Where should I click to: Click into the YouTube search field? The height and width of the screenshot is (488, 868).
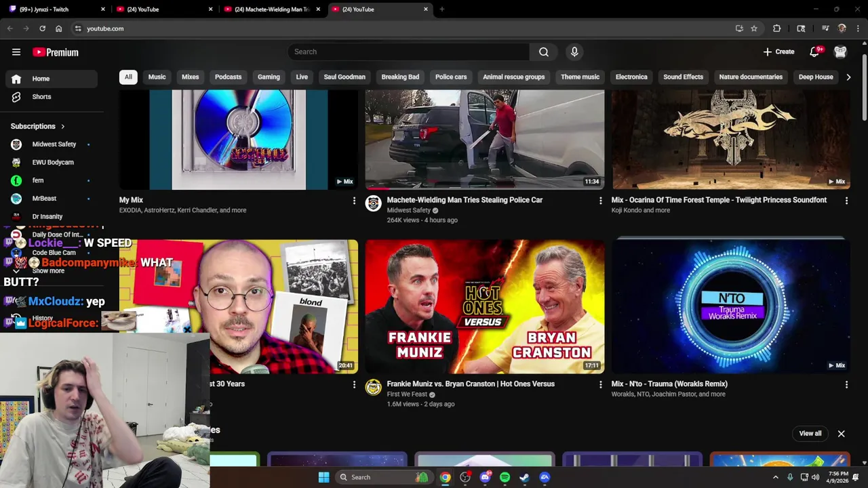click(408, 52)
